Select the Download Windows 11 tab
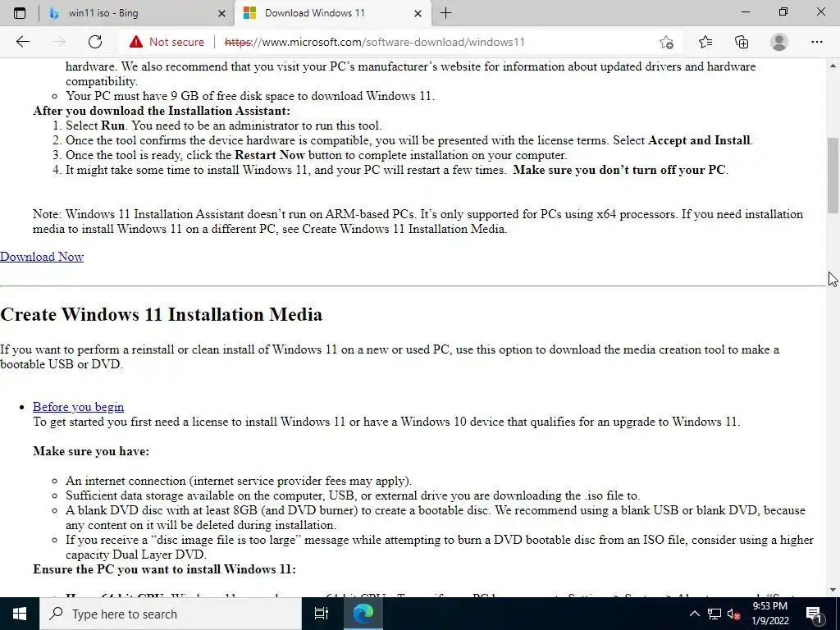Viewport: 840px width, 630px height. pos(333,13)
